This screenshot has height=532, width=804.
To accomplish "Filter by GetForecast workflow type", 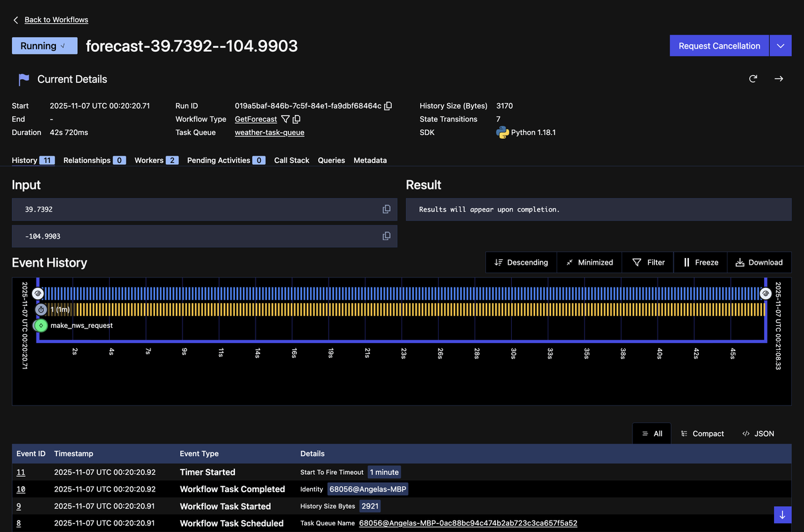I will click(286, 119).
